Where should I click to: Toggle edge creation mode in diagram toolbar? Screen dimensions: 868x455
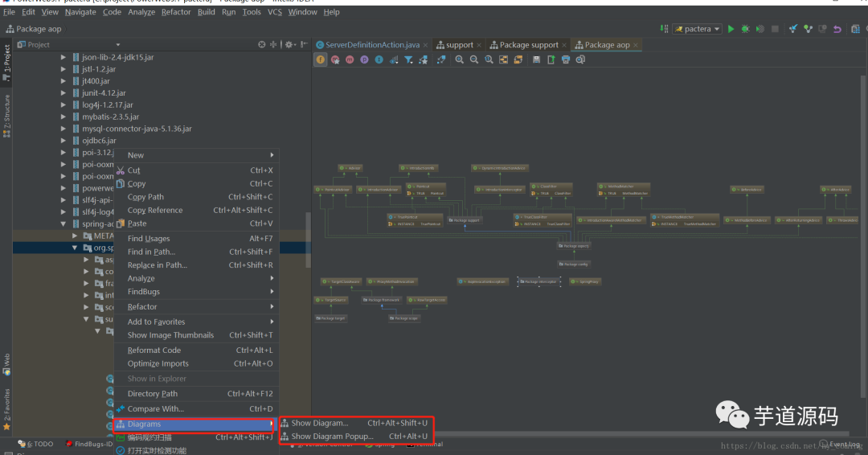pyautogui.click(x=423, y=59)
